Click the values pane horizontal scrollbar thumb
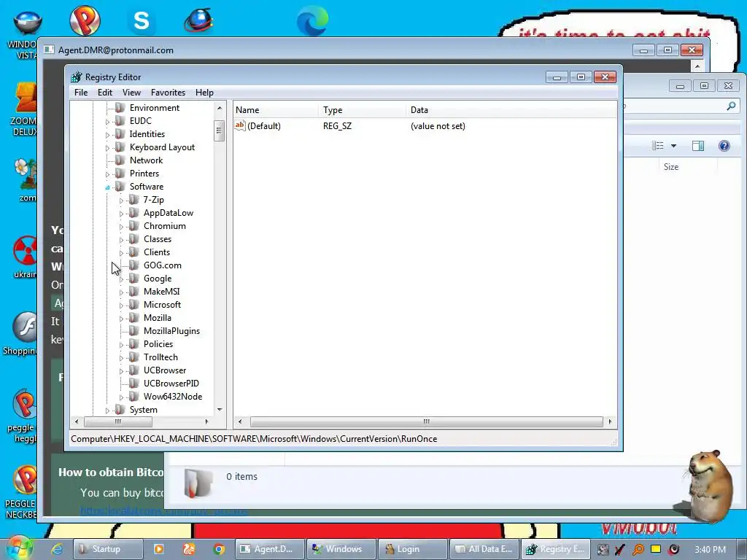Image resolution: width=747 pixels, height=560 pixels. [x=426, y=421]
